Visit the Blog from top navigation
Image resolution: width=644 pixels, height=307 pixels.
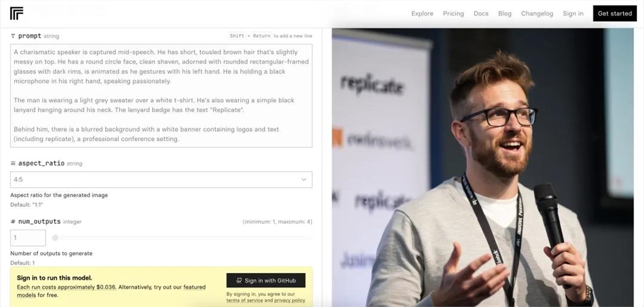click(505, 14)
